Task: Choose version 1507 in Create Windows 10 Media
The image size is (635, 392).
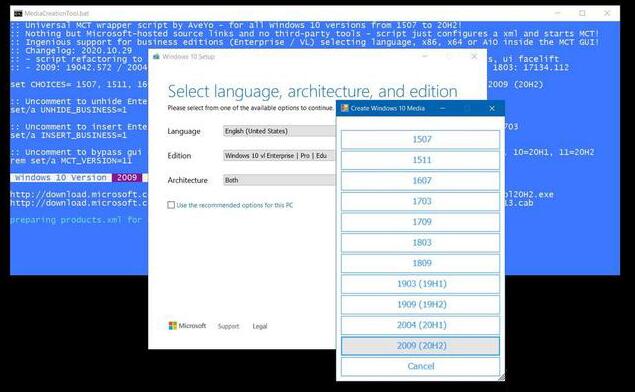Action: pos(420,139)
